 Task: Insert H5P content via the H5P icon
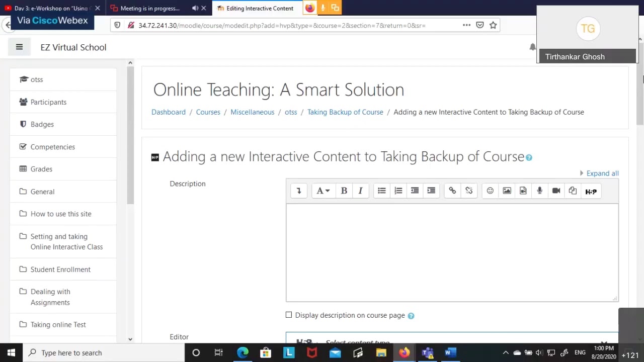[x=591, y=191]
